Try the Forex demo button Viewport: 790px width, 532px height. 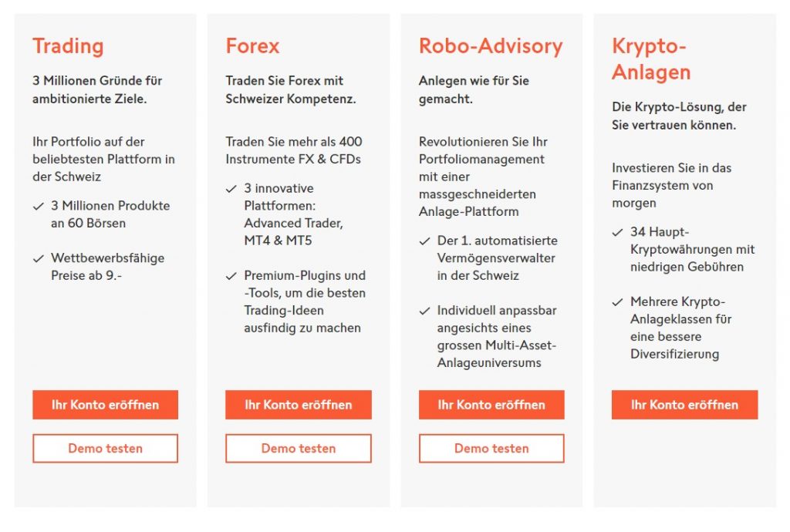click(x=299, y=449)
